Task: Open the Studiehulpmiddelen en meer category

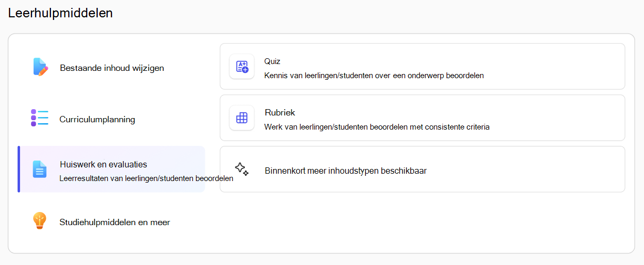Action: [115, 222]
